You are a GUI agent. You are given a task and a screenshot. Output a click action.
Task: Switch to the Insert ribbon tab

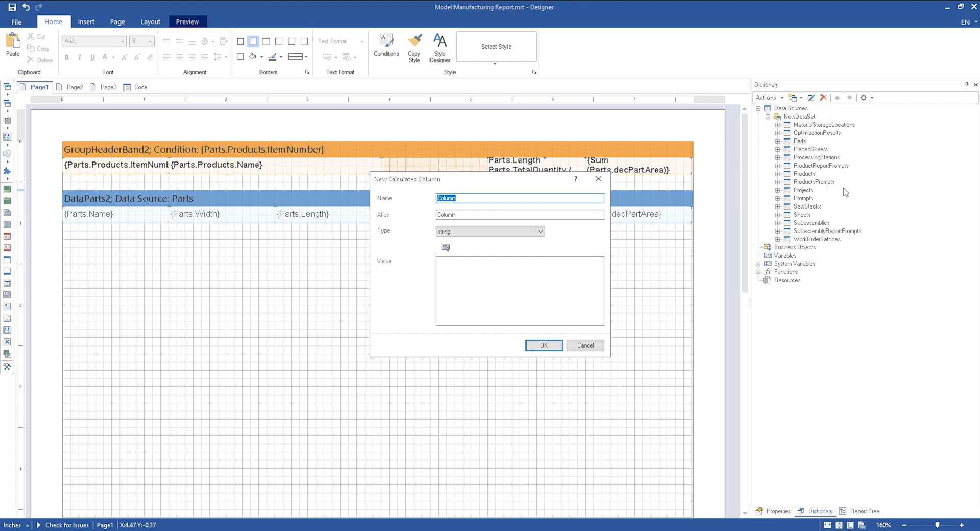click(x=86, y=21)
